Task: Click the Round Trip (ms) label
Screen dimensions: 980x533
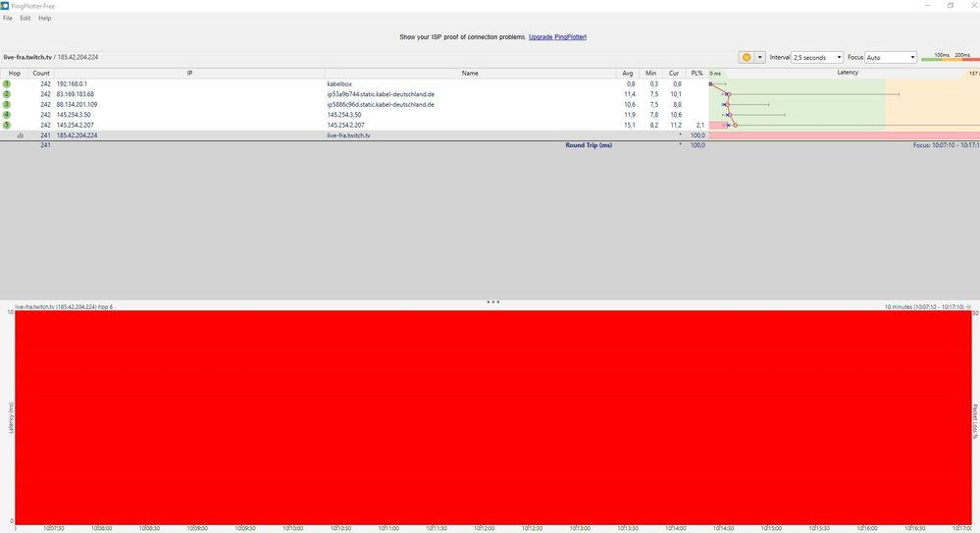Action: pyautogui.click(x=589, y=145)
